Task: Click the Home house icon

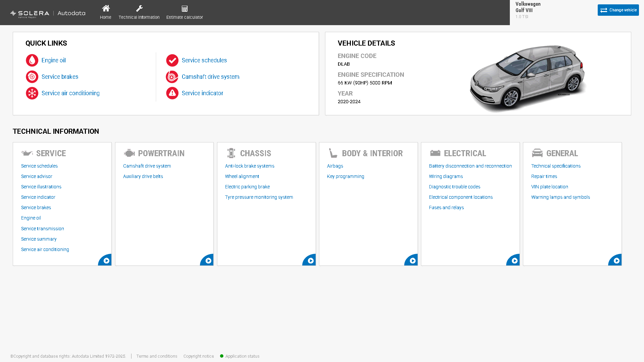Action: tap(106, 8)
